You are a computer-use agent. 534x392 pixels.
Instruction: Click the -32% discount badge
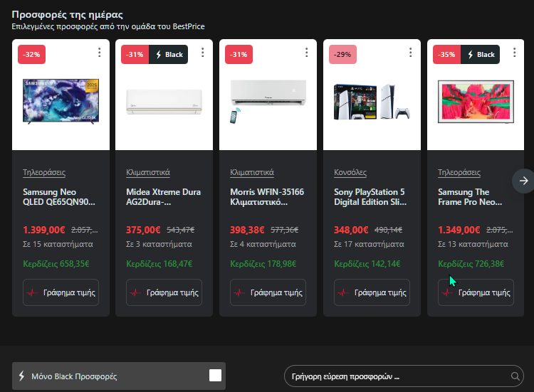[x=31, y=55]
